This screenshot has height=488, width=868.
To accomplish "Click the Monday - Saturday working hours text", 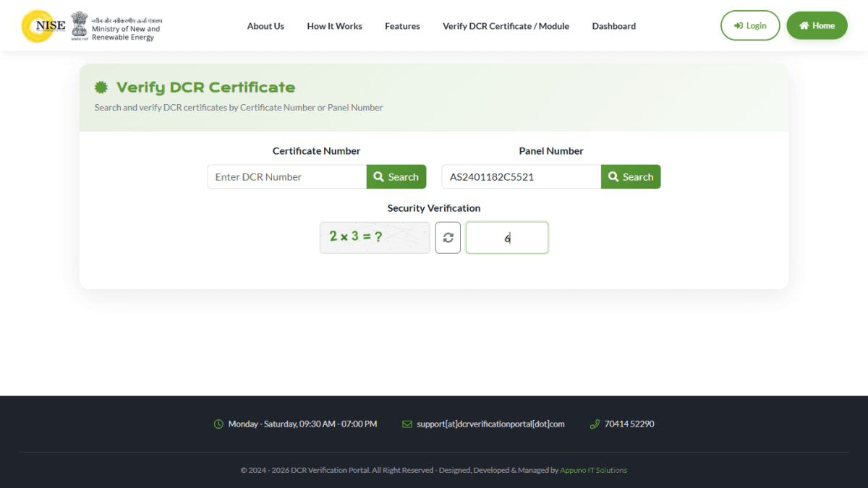I will (x=302, y=424).
